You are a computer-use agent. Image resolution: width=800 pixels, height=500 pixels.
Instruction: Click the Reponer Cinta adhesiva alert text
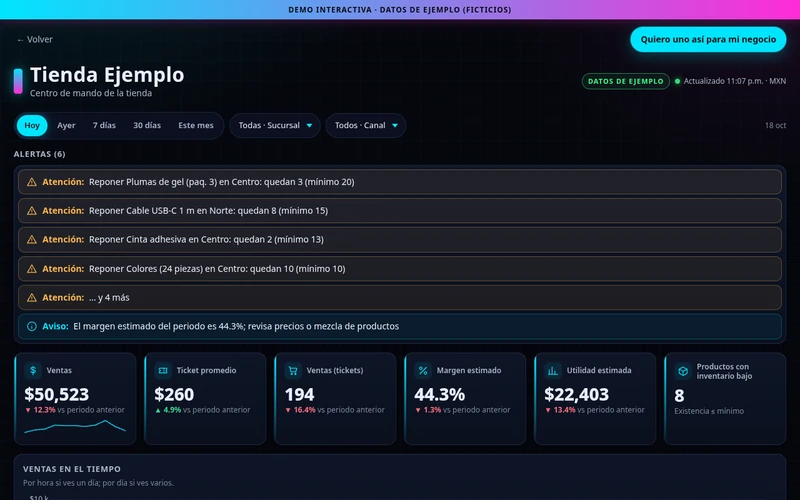(206, 239)
